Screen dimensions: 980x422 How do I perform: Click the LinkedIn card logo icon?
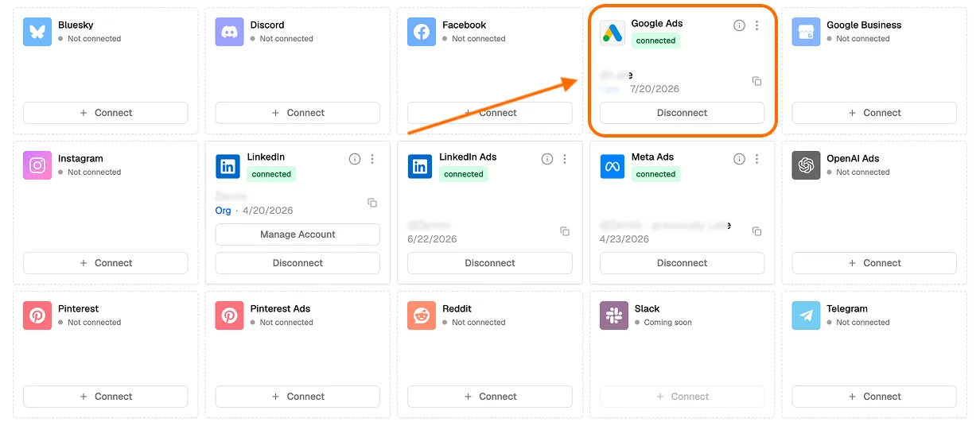click(x=228, y=166)
